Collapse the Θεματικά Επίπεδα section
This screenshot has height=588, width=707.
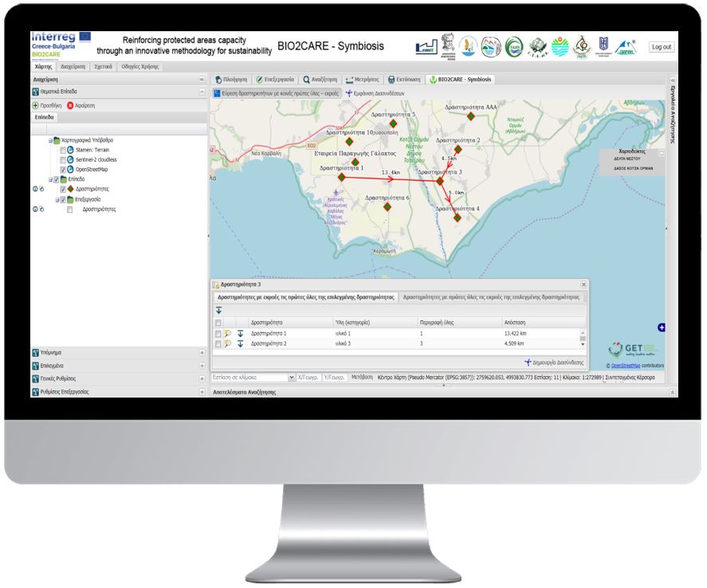tap(202, 92)
